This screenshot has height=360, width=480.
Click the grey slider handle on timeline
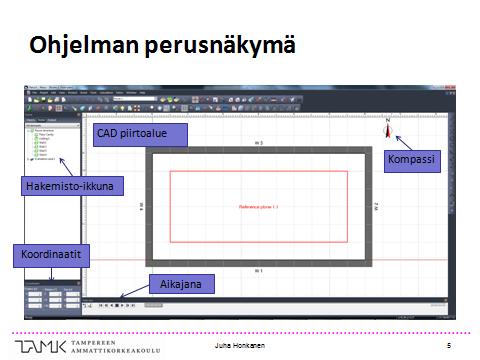coord(153,305)
